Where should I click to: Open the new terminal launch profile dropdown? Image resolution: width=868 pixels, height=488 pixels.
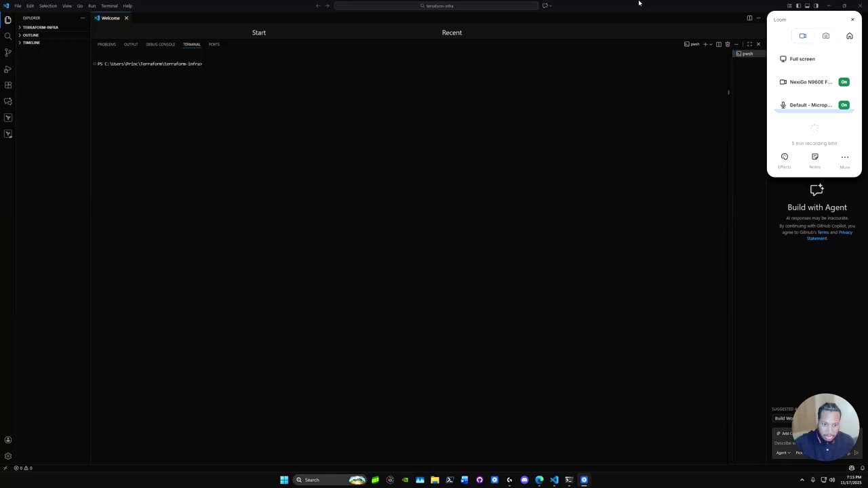click(x=711, y=44)
